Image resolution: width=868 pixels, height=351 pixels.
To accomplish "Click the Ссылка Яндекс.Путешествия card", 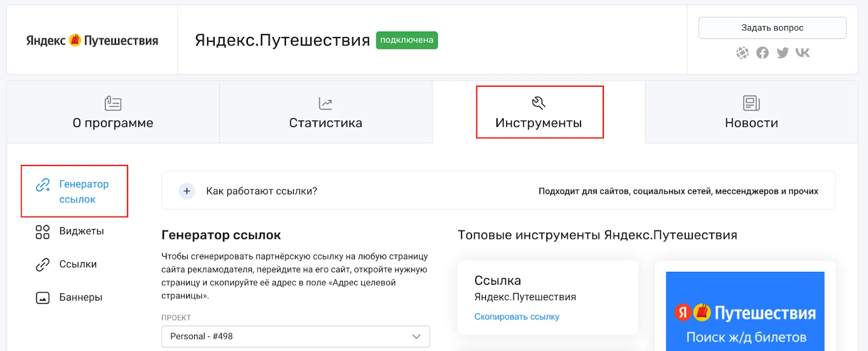I will pyautogui.click(x=548, y=298).
